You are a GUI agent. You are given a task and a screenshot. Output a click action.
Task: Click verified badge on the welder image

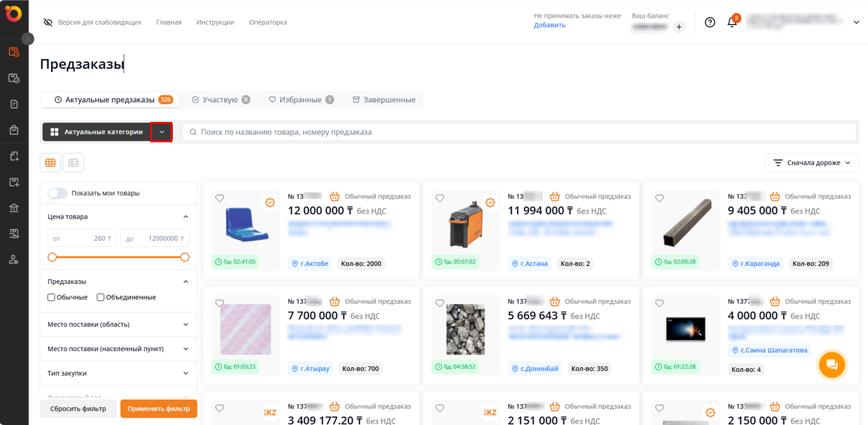[x=490, y=203]
